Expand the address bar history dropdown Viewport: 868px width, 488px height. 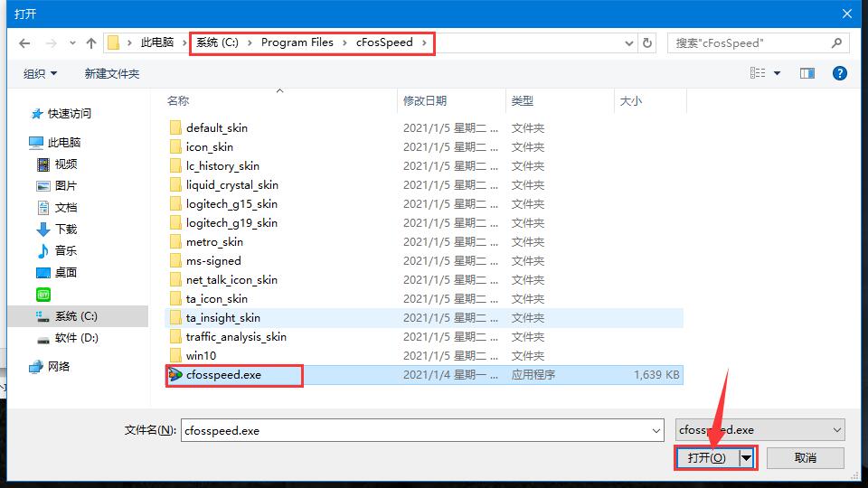[x=629, y=43]
